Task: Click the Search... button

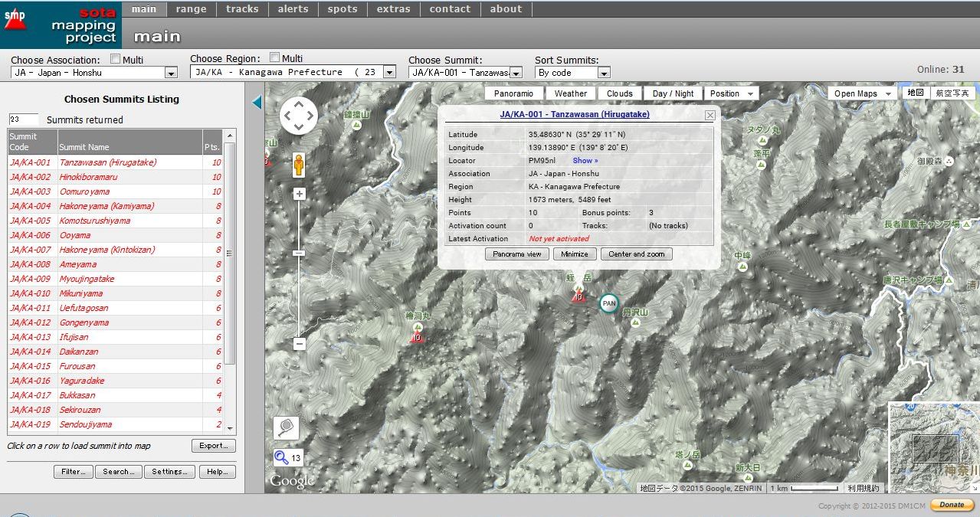Action: point(119,472)
